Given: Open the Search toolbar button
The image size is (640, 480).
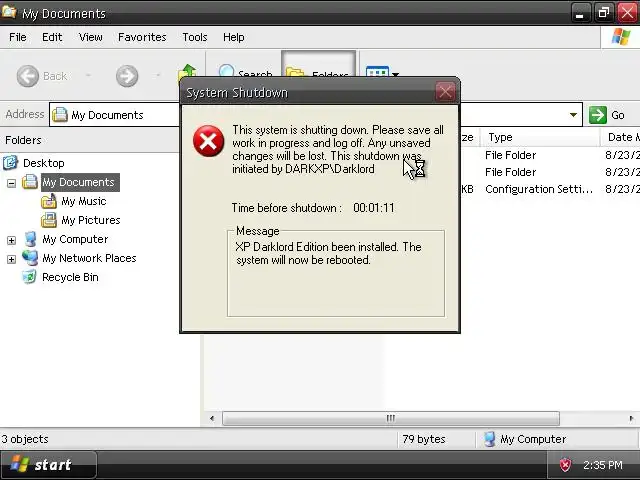Looking at the screenshot, I should point(245,72).
